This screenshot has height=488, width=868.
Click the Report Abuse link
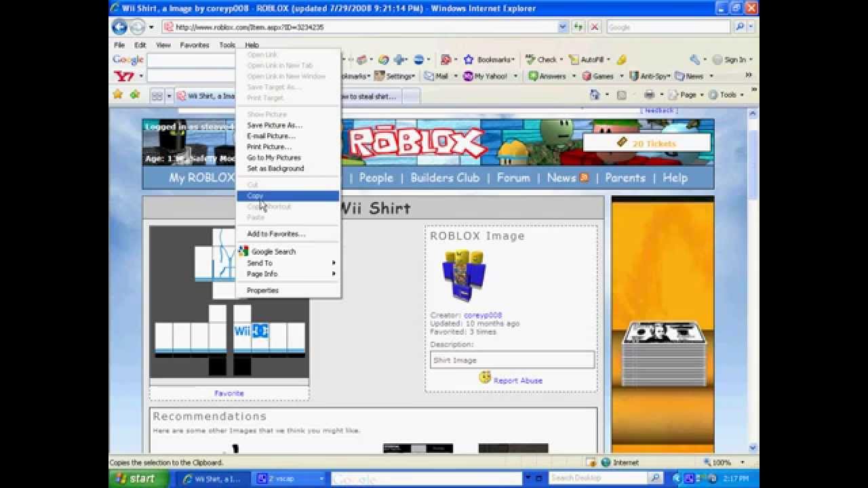click(518, 380)
